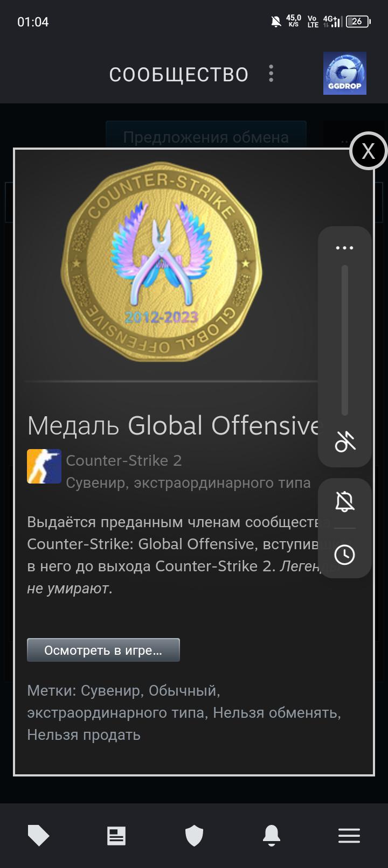Tap the battery indicator in status bar

coord(358,22)
